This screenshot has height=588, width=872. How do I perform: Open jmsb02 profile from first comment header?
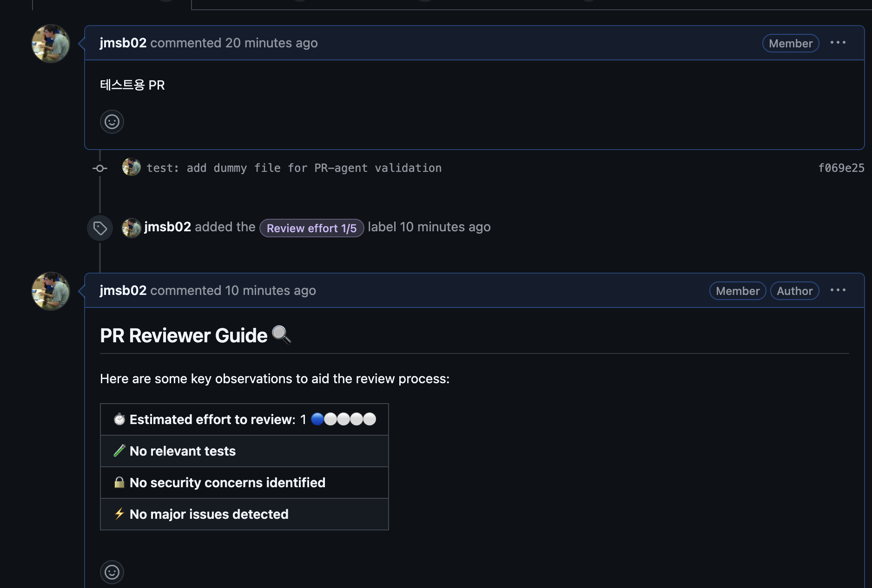point(123,43)
